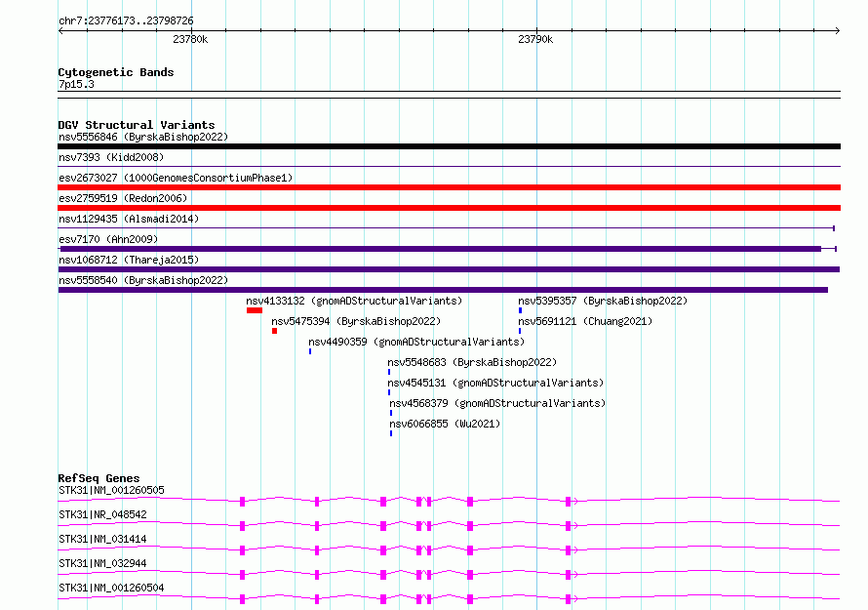
Task: Click the nsv6066855 (Wu2021) blue marker
Action: pyautogui.click(x=391, y=433)
